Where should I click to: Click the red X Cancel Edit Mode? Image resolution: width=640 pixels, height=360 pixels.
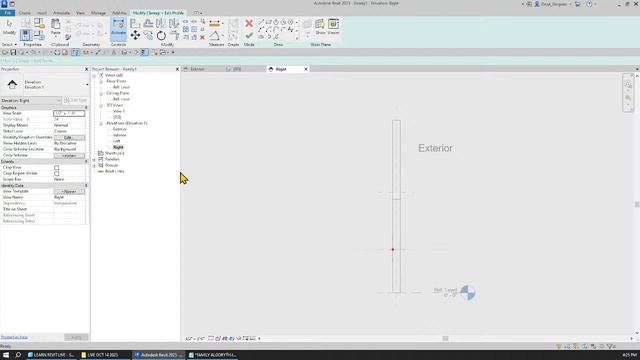pyautogui.click(x=249, y=24)
